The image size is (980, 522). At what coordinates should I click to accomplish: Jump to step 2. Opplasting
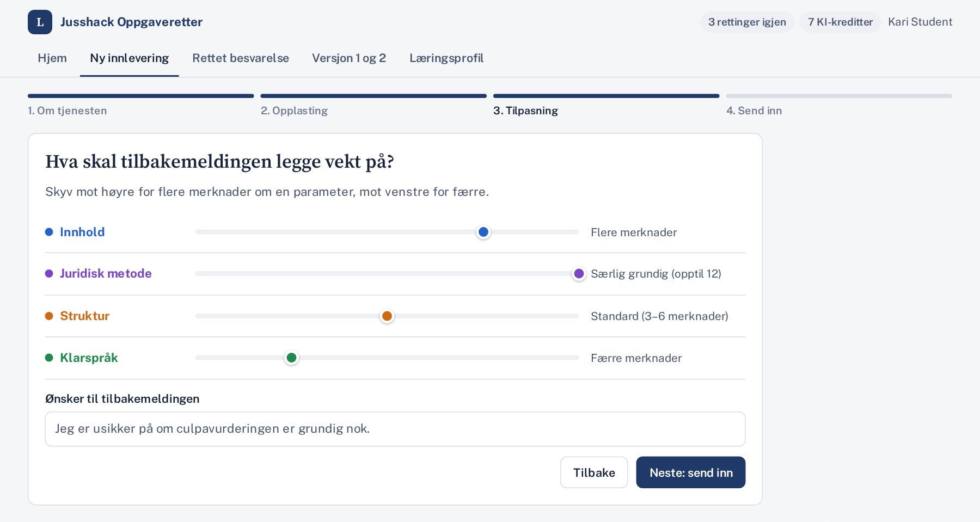(373, 105)
